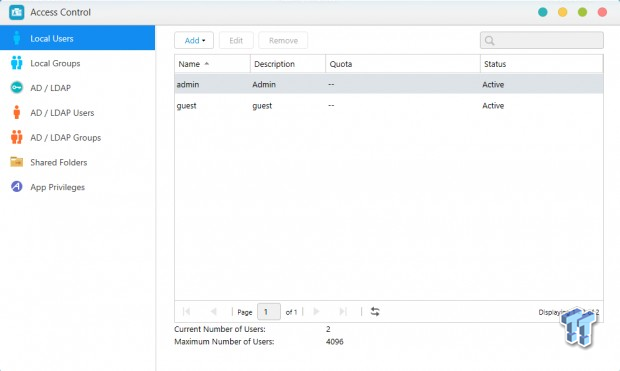This screenshot has width=620, height=371.
Task: Click the Quota column header
Action: (403, 64)
